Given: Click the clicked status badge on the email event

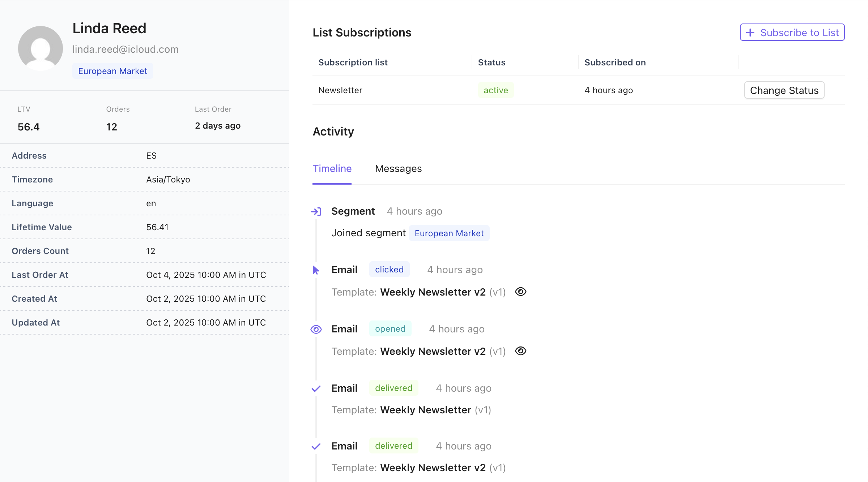Looking at the screenshot, I should click(389, 270).
